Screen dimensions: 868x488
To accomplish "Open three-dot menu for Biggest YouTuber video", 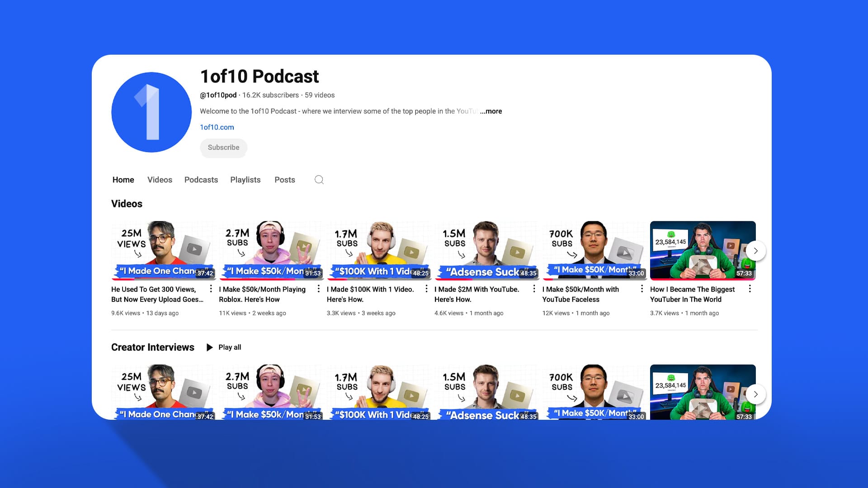I will click(x=750, y=289).
